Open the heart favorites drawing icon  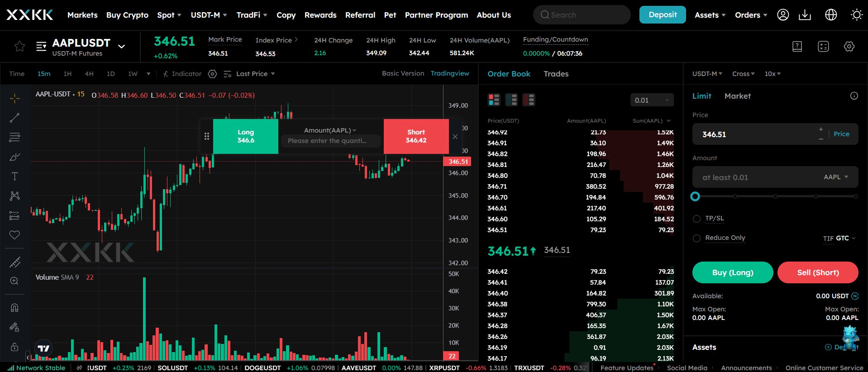[x=14, y=235]
